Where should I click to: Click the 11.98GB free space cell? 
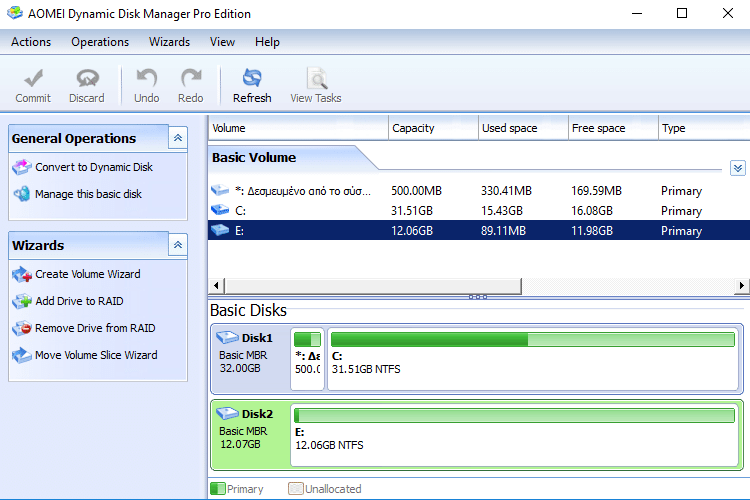[x=592, y=231]
